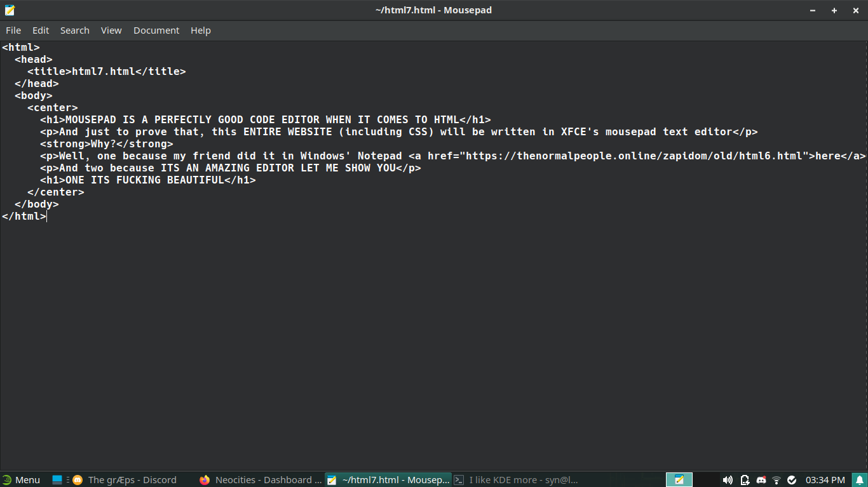
Task: Click the Discord icon in the taskbar window list
Action: coord(78,480)
